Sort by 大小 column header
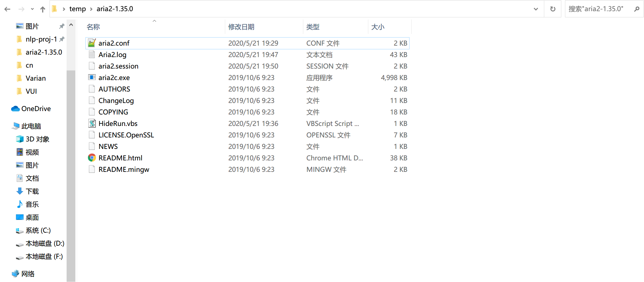This screenshot has width=644, height=282. click(x=378, y=27)
